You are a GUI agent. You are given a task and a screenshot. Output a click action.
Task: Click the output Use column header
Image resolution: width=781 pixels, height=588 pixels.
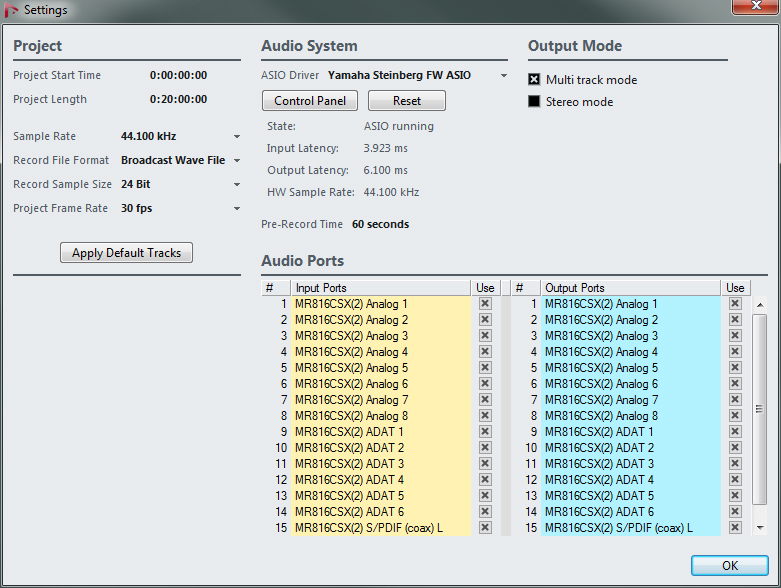point(735,288)
